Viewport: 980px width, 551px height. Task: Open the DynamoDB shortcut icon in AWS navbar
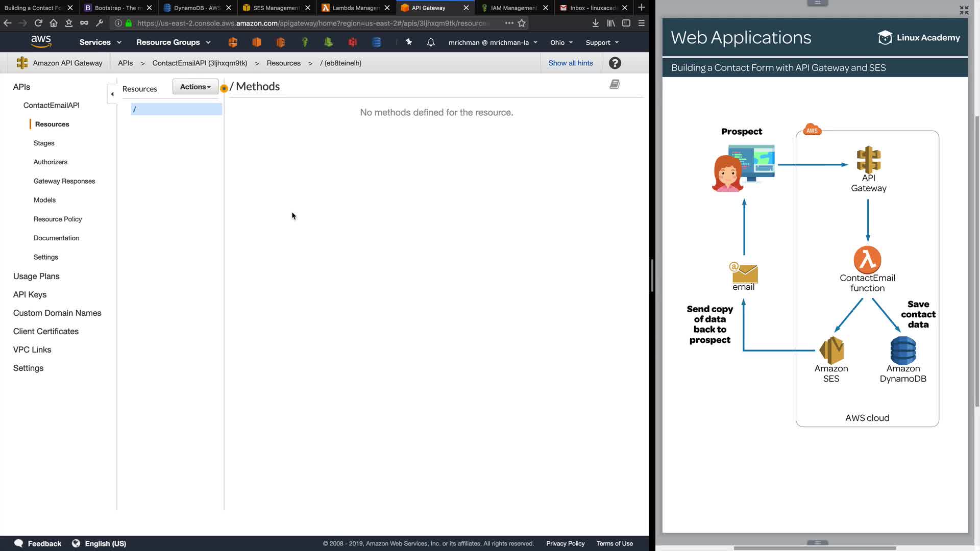tap(377, 42)
